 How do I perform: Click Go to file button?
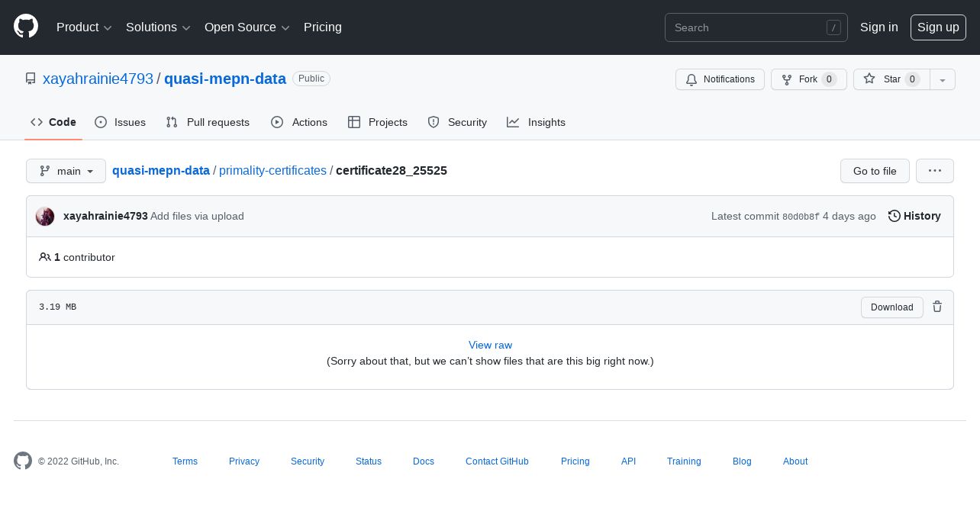pos(875,171)
